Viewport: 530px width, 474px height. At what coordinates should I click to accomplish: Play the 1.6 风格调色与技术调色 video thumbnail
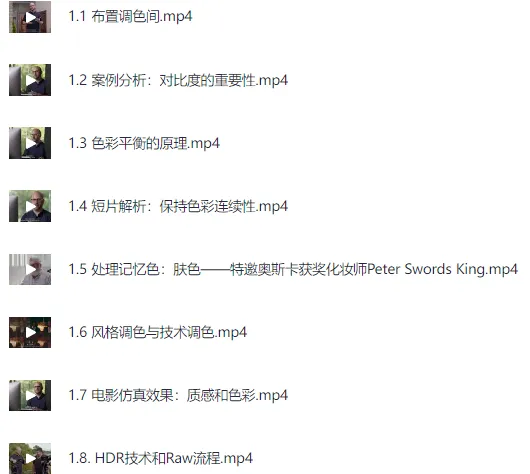[x=30, y=332]
